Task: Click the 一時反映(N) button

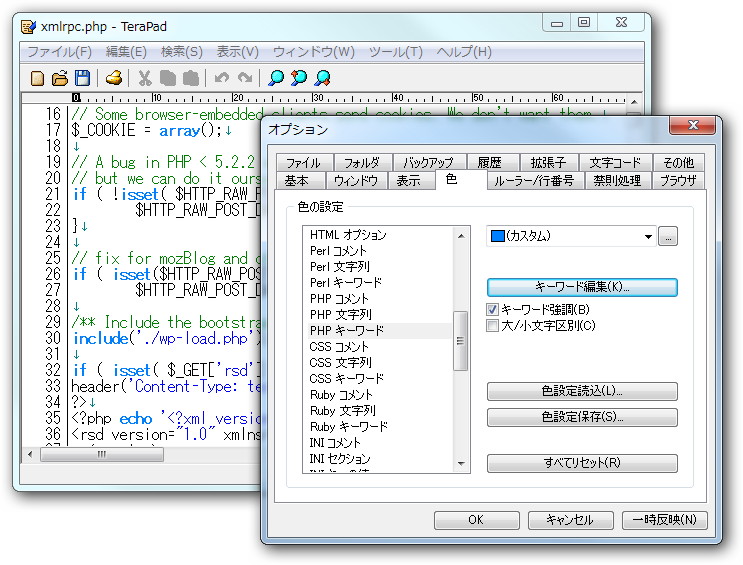Action: click(664, 520)
